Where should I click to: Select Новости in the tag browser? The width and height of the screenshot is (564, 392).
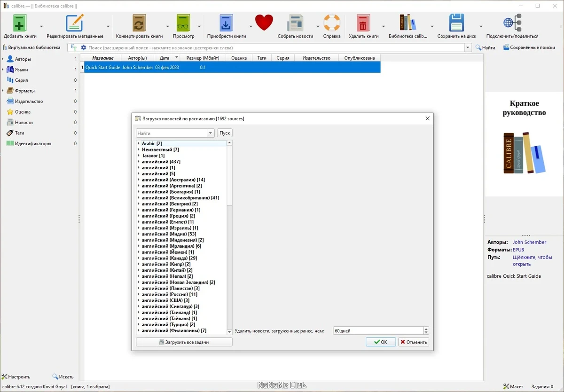23,123
